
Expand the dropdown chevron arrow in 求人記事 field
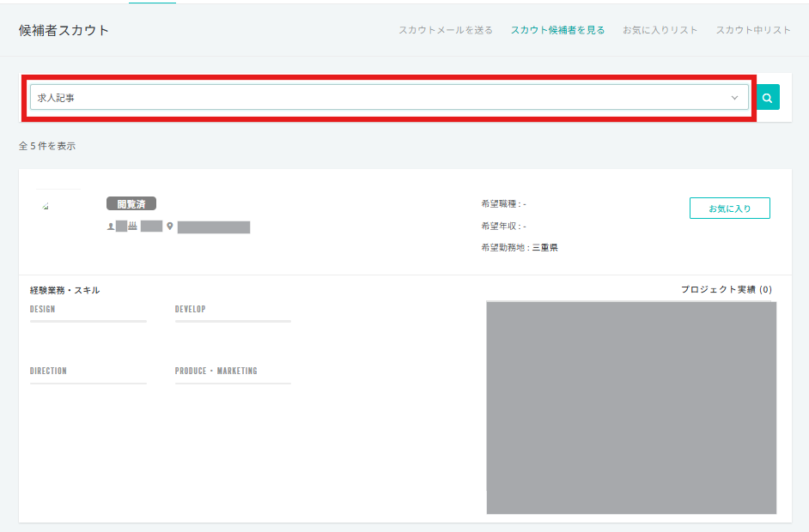click(734, 98)
